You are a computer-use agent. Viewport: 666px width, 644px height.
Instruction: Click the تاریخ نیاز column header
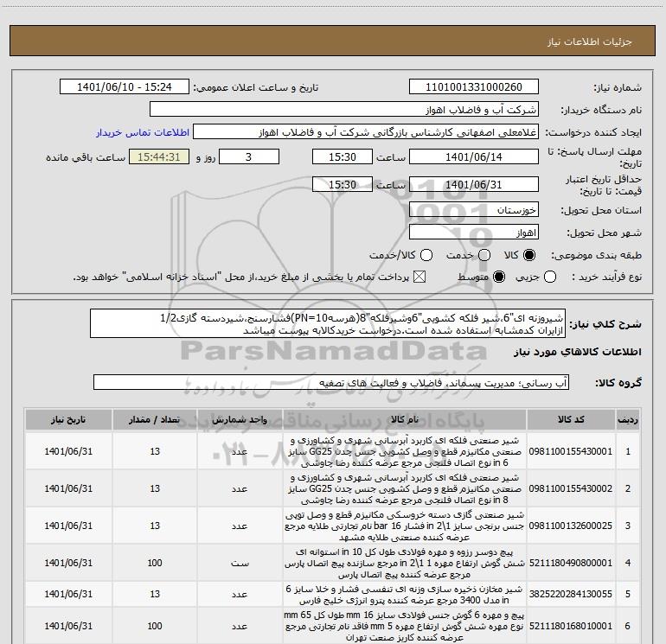(68, 419)
